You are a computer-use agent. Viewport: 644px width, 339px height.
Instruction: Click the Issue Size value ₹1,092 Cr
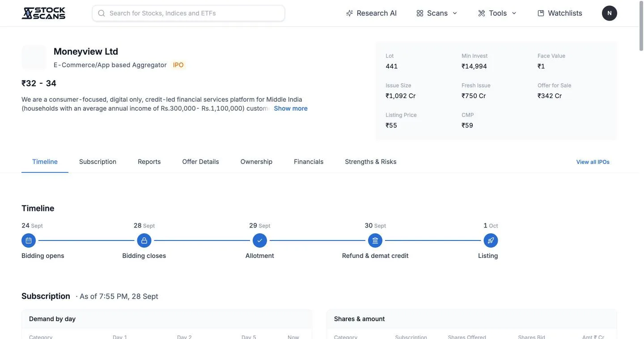[x=401, y=96]
